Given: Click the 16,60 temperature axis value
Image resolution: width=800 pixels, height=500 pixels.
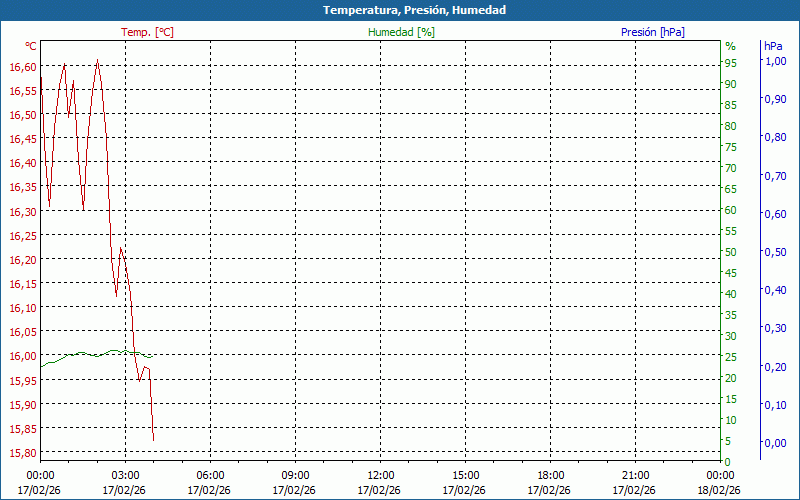Looking at the screenshot, I should tap(23, 67).
